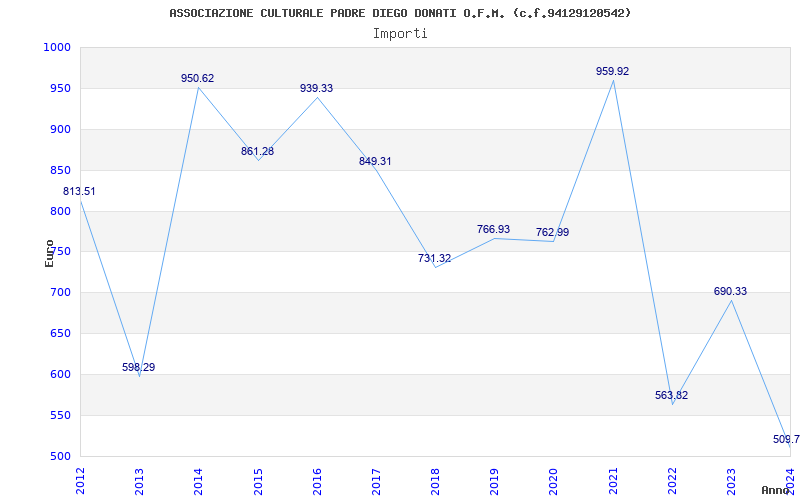800x500 pixels.
Task: Select the 690.33 data label
Action: 731,291
